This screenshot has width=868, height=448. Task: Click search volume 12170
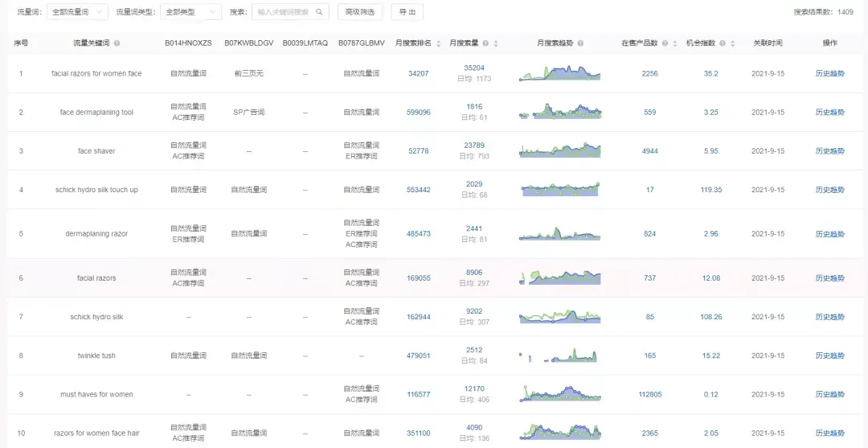pos(474,388)
